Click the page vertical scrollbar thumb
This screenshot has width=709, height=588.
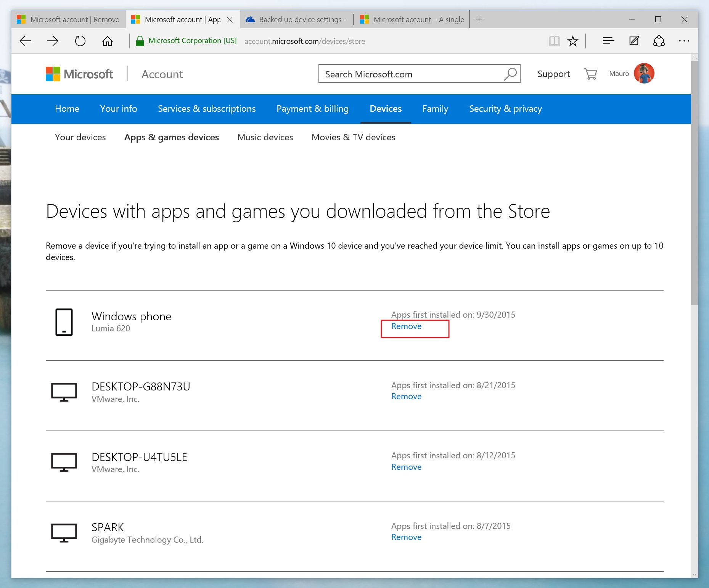694,183
